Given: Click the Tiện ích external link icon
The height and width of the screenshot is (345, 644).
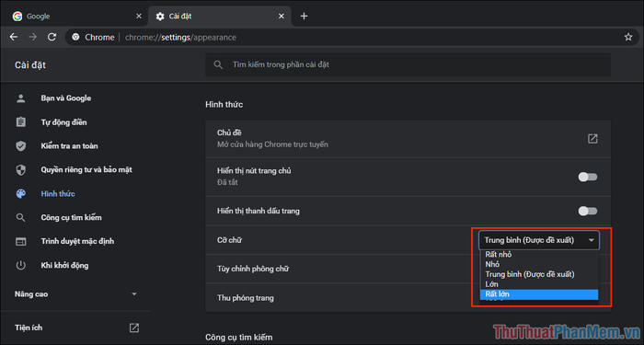Looking at the screenshot, I should (x=134, y=328).
